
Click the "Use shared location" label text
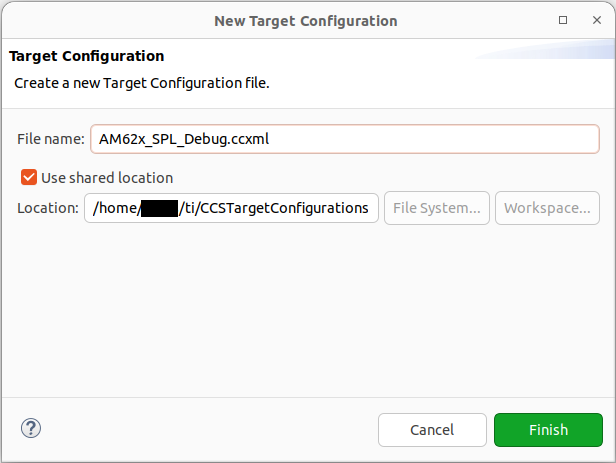point(107,177)
